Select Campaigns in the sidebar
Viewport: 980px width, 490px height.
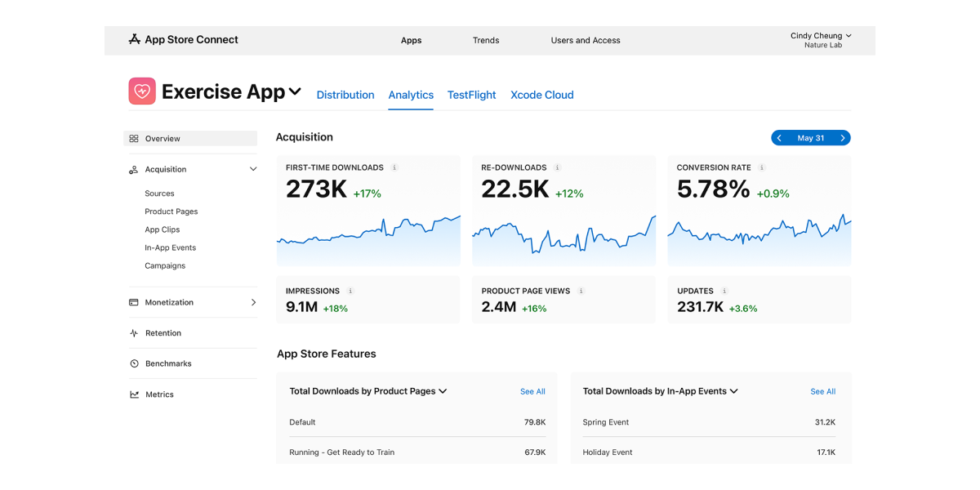coord(165,265)
